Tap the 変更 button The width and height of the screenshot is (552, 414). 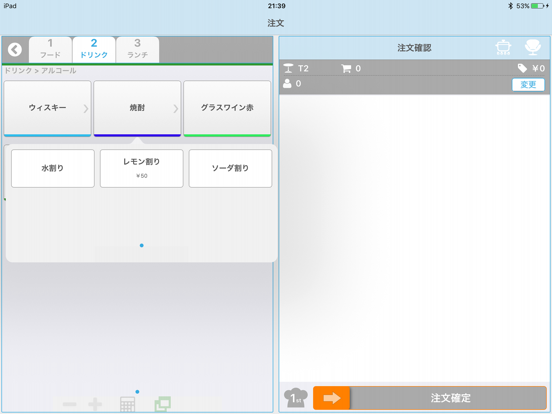point(528,84)
